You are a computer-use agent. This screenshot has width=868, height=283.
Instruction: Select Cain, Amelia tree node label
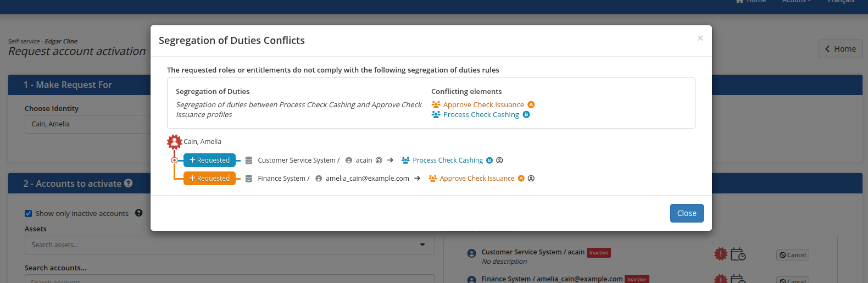[x=202, y=142]
